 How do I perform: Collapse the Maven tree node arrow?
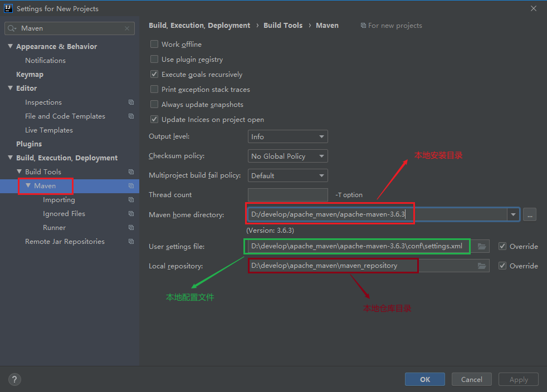[28, 185]
